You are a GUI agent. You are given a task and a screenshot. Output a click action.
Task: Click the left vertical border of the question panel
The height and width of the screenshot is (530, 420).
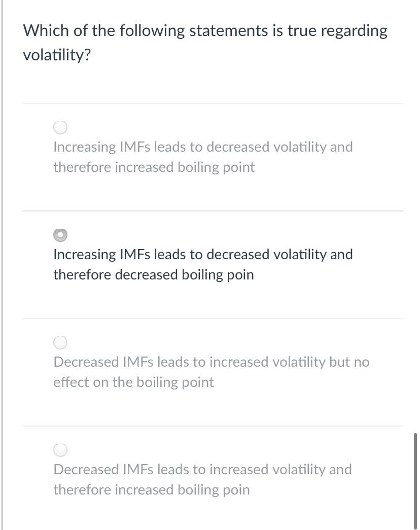[x=2, y=265]
